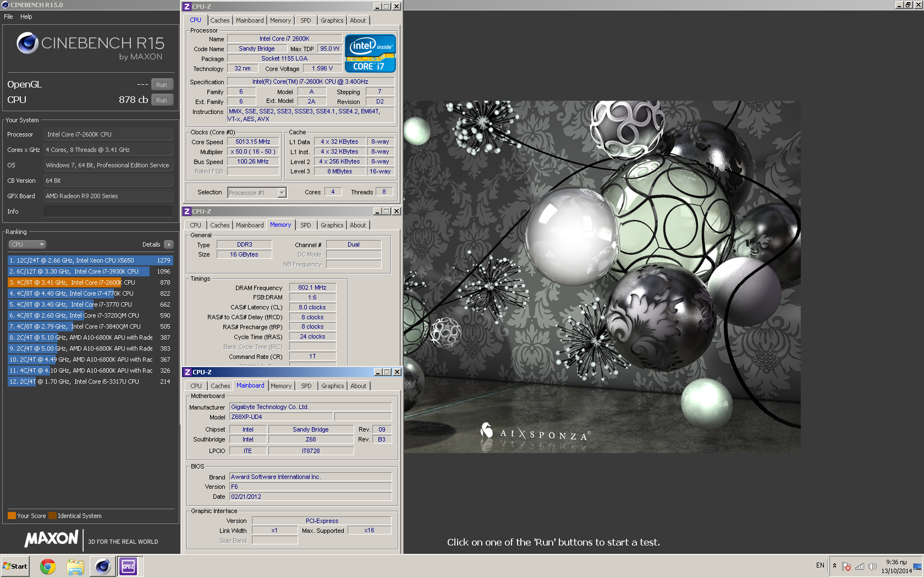Open the Windows Start menu
Screen dimensions: 924x578
pos(15,566)
